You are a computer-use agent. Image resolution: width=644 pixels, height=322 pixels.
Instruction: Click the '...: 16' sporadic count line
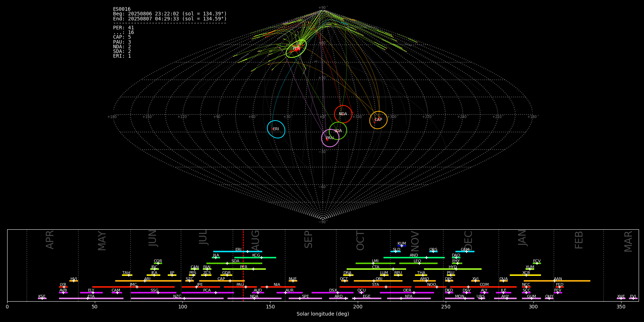tap(123, 33)
